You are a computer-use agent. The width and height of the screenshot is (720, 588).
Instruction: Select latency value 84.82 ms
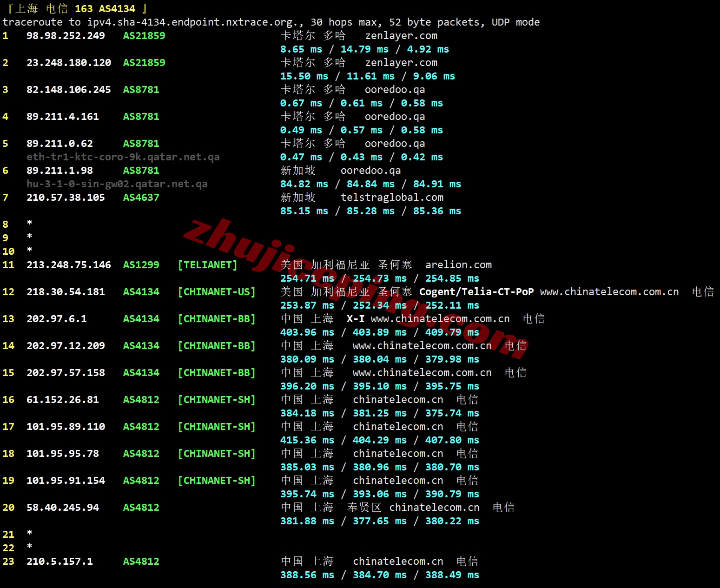coord(304,184)
